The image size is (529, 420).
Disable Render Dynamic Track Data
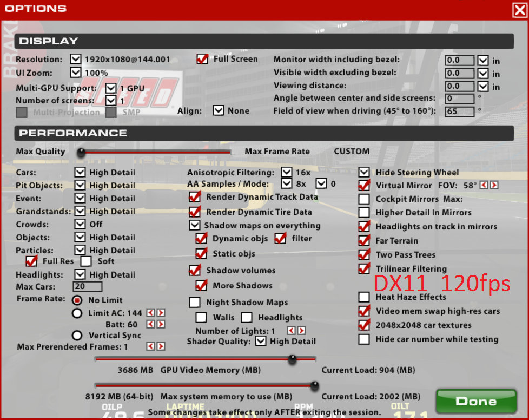(195, 198)
